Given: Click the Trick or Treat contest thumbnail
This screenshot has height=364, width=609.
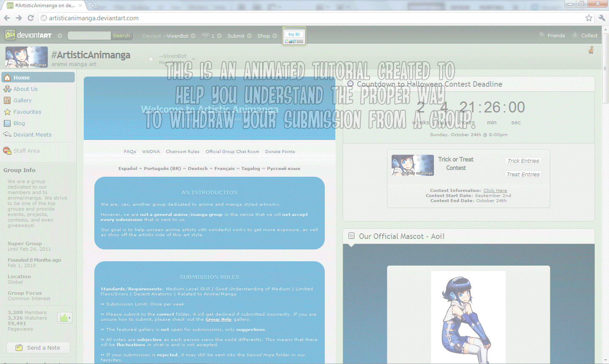Looking at the screenshot, I should coord(413,165).
